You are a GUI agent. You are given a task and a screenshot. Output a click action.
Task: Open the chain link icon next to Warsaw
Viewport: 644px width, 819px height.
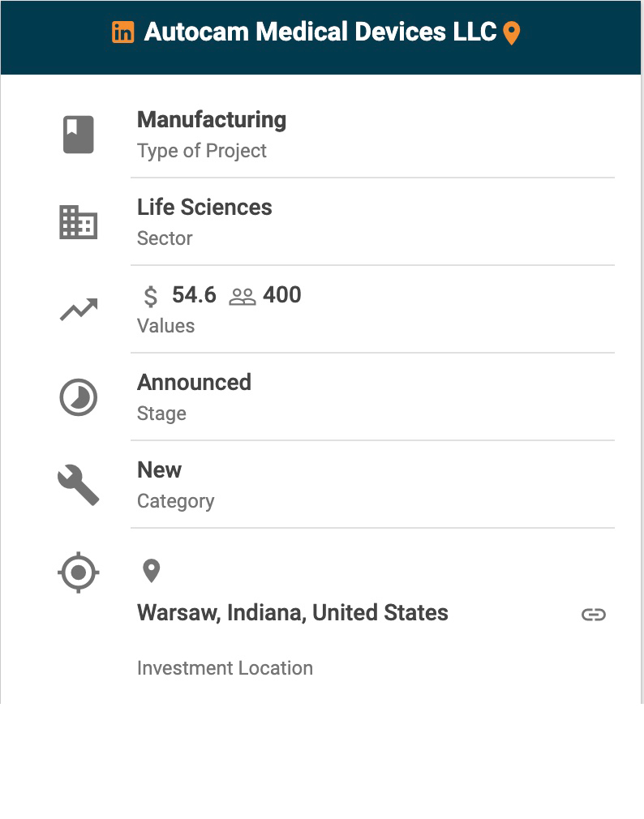click(594, 615)
